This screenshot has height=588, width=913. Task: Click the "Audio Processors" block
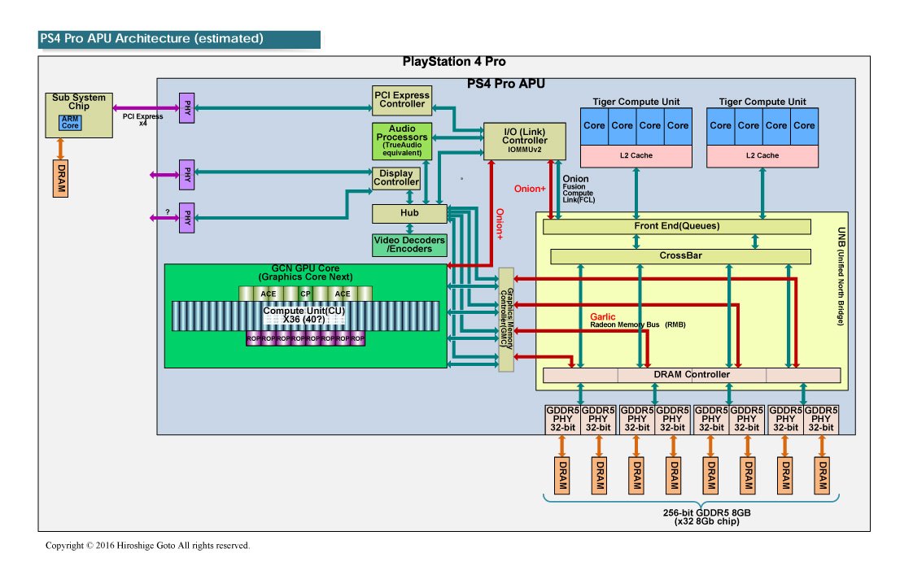402,141
